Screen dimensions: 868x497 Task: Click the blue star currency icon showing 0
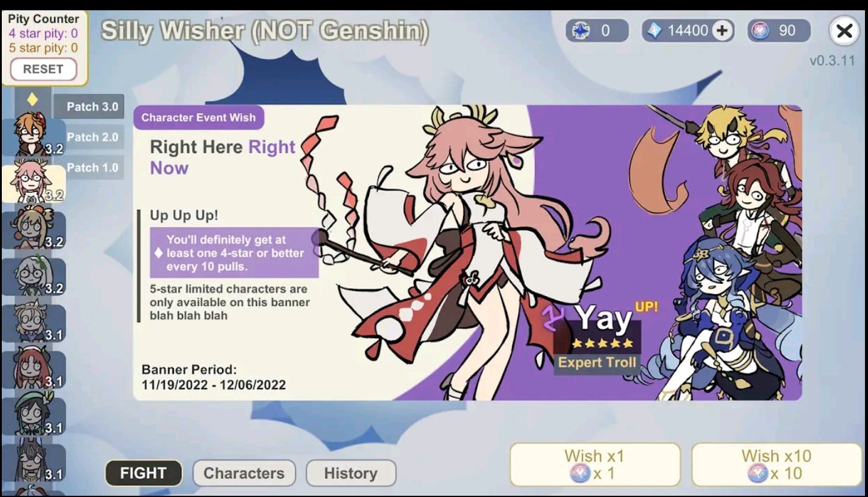pyautogui.click(x=581, y=31)
